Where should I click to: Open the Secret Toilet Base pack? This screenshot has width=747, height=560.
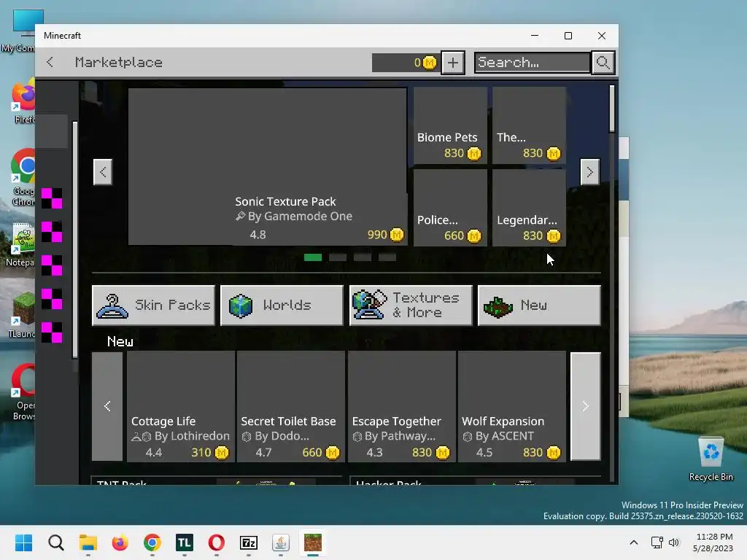290,406
